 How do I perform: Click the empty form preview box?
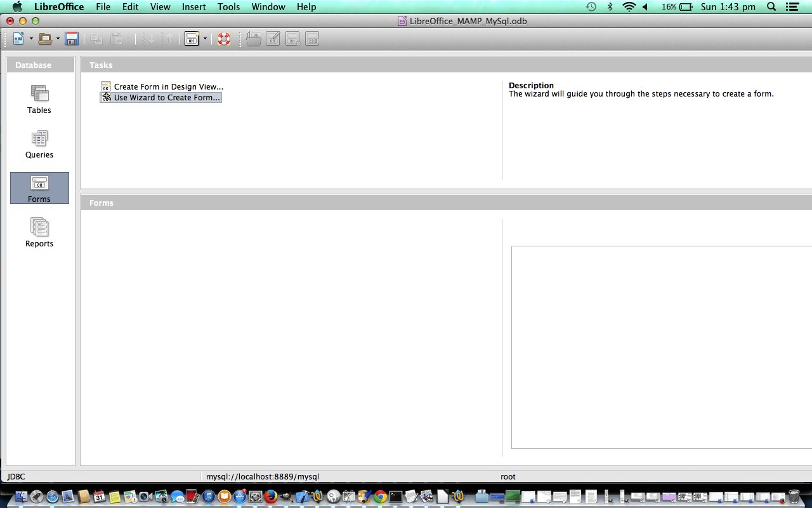[662, 347]
